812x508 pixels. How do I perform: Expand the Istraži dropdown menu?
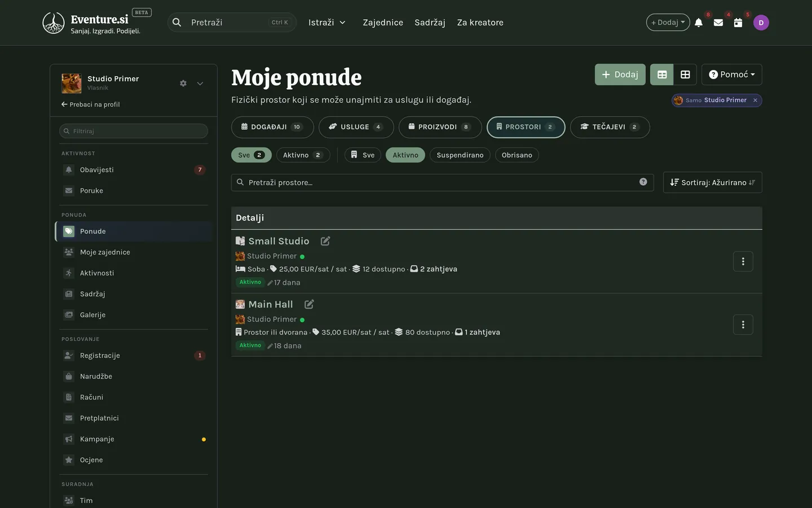[327, 23]
